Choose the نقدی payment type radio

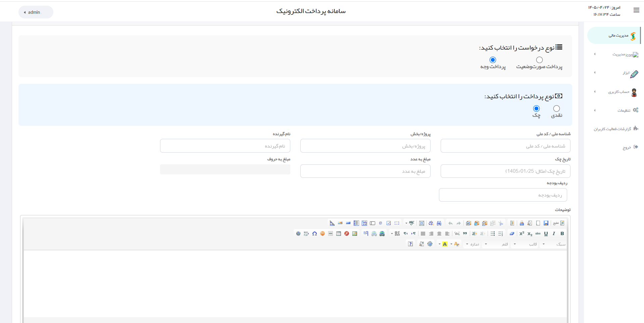pyautogui.click(x=556, y=109)
